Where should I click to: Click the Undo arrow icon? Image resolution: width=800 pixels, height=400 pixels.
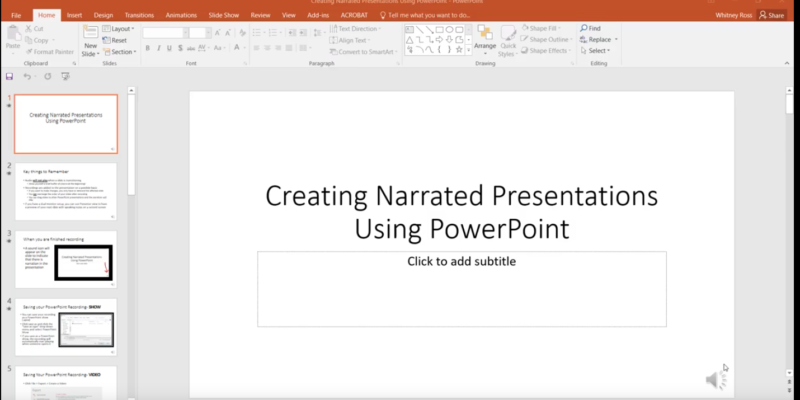click(28, 76)
